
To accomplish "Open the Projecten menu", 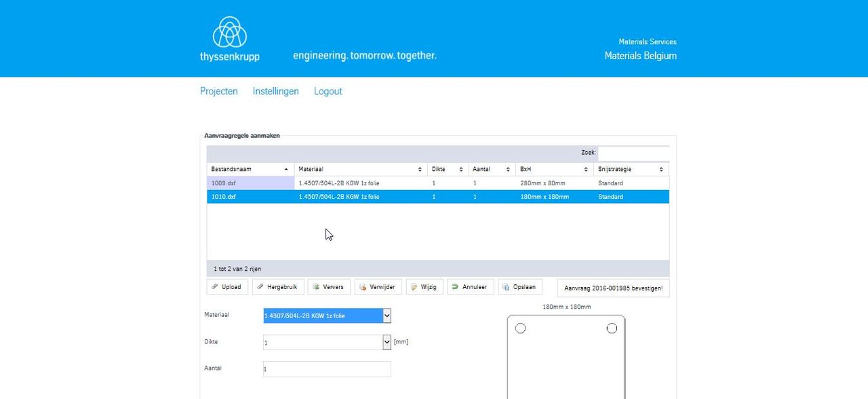I will (x=219, y=91).
